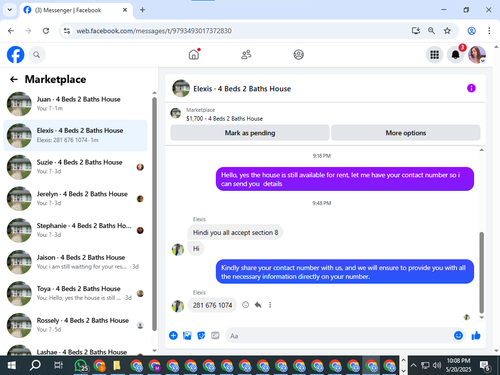Viewport: 500px width, 375px height.
Task: Bookmark this page with the star icon
Action: click(447, 31)
